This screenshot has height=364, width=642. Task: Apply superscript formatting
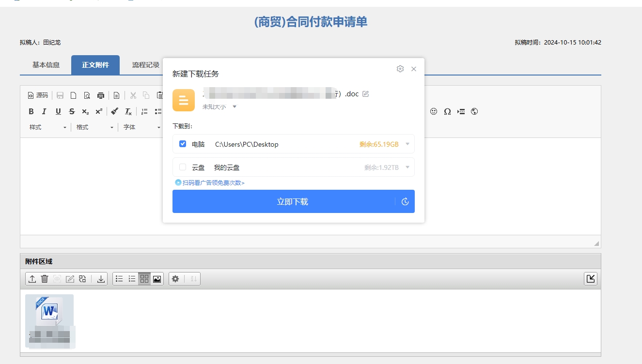pyautogui.click(x=99, y=111)
